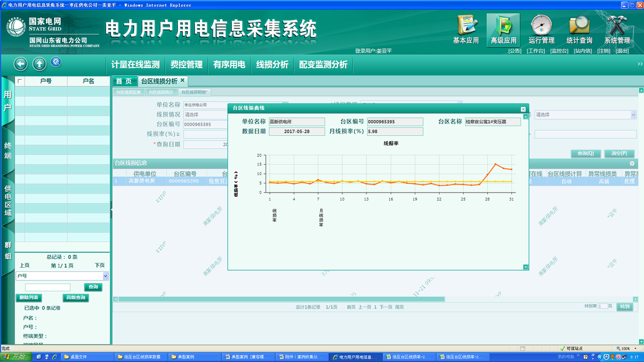Click the back arrow navigation icon
The width and height of the screenshot is (644, 362).
(20, 64)
